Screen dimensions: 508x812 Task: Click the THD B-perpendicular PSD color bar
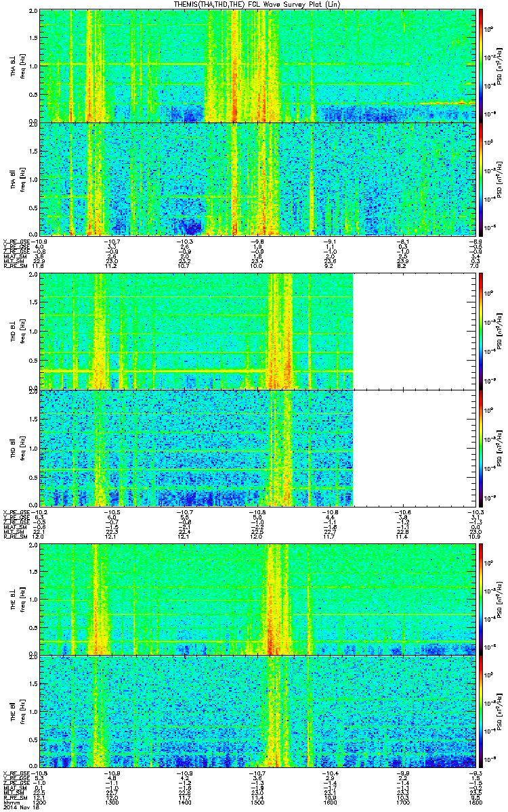(x=480, y=331)
